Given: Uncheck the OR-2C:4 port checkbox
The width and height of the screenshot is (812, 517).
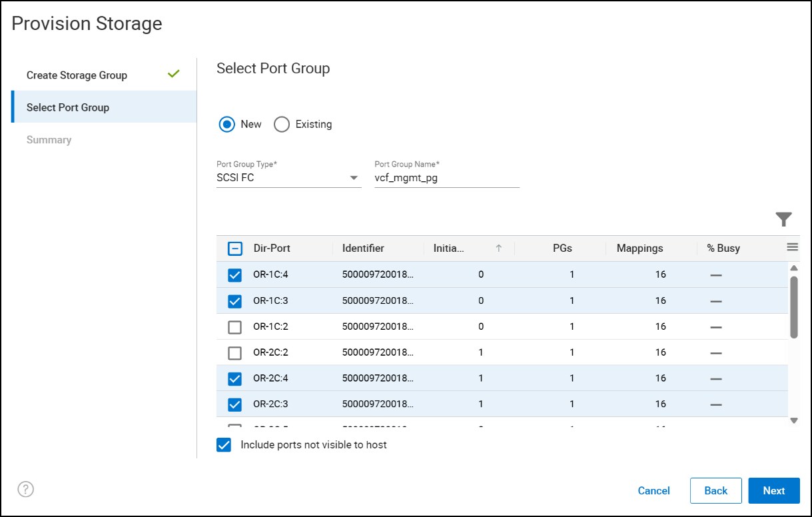Looking at the screenshot, I should click(234, 379).
